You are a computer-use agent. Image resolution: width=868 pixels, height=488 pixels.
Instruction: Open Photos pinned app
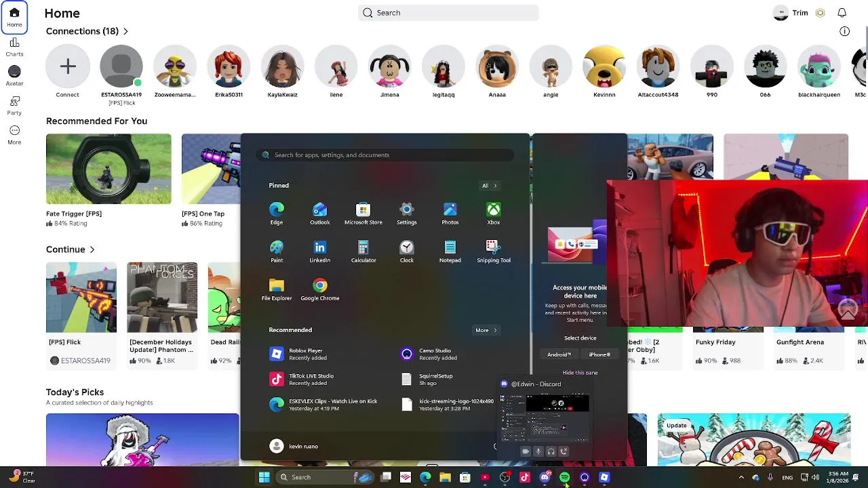(450, 213)
